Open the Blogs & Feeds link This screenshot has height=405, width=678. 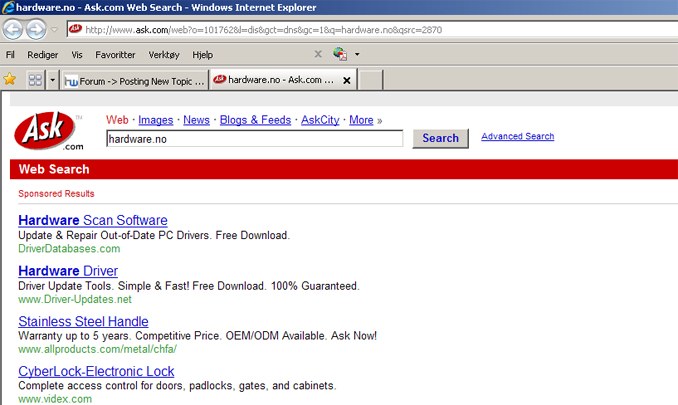pos(255,120)
